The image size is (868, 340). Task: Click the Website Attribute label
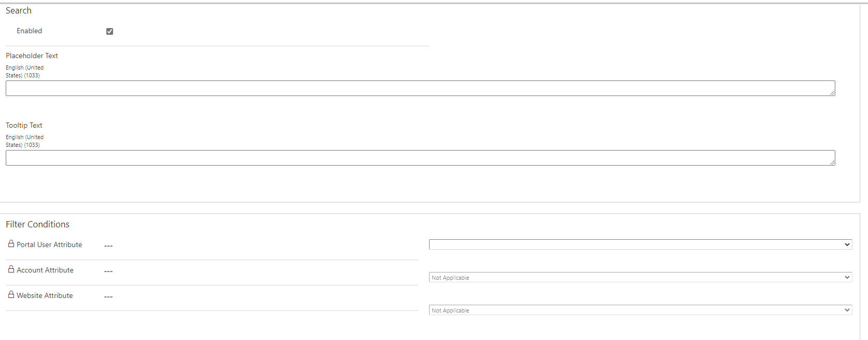tap(45, 295)
